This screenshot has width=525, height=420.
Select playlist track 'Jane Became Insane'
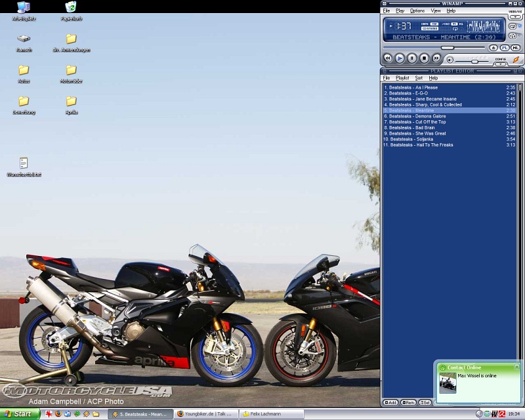[450, 99]
